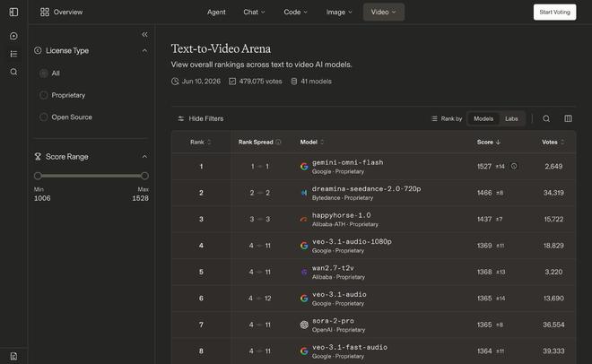Collapse the Score Range section

[x=144, y=157]
